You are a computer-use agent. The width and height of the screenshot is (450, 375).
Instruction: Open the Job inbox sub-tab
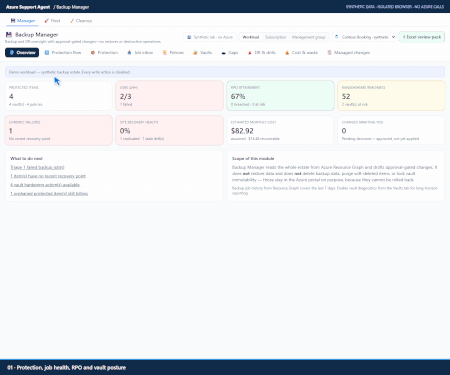(x=140, y=53)
